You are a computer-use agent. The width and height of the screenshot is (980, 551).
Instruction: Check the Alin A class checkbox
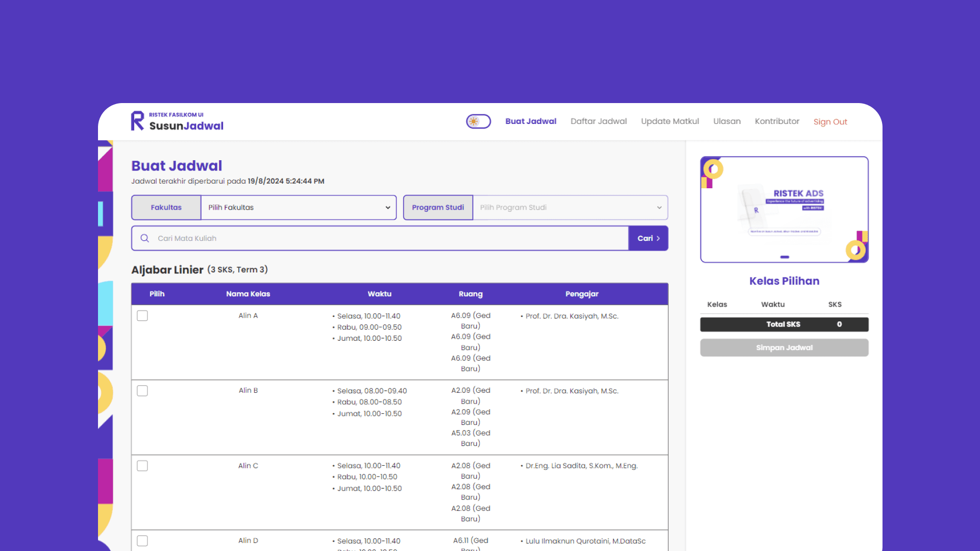tap(142, 316)
